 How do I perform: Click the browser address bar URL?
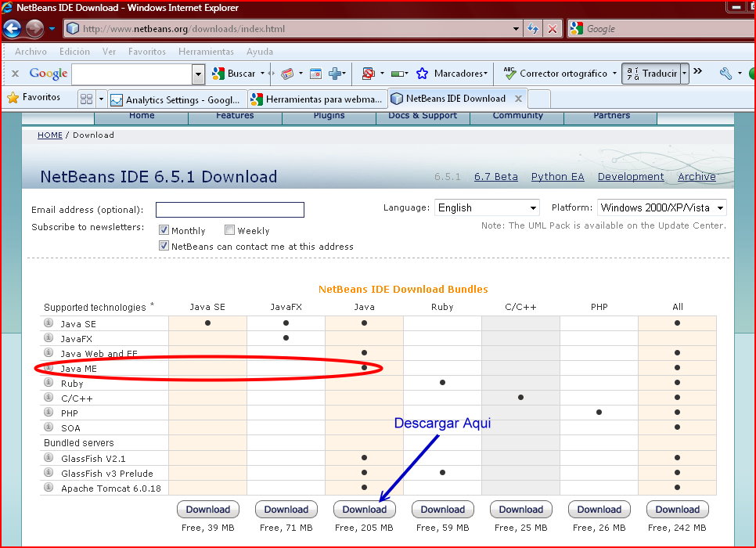click(290, 29)
